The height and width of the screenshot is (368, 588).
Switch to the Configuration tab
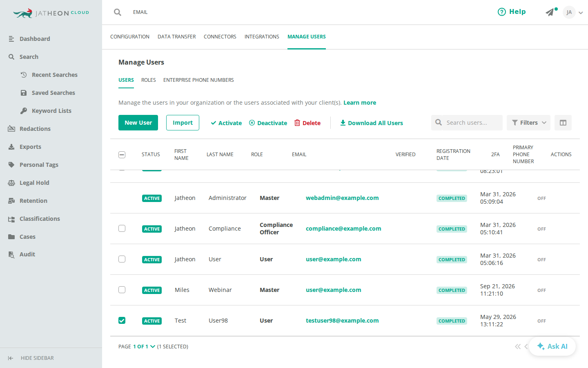pos(130,37)
